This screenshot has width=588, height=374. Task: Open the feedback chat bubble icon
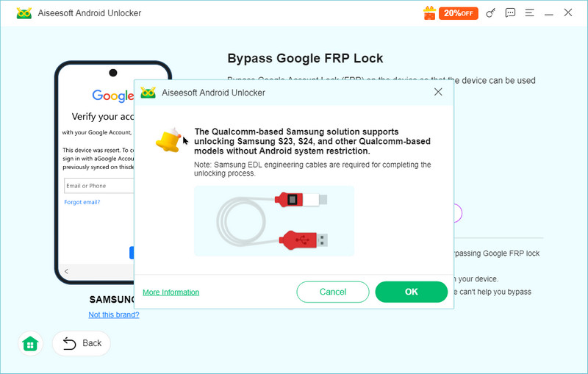point(510,13)
